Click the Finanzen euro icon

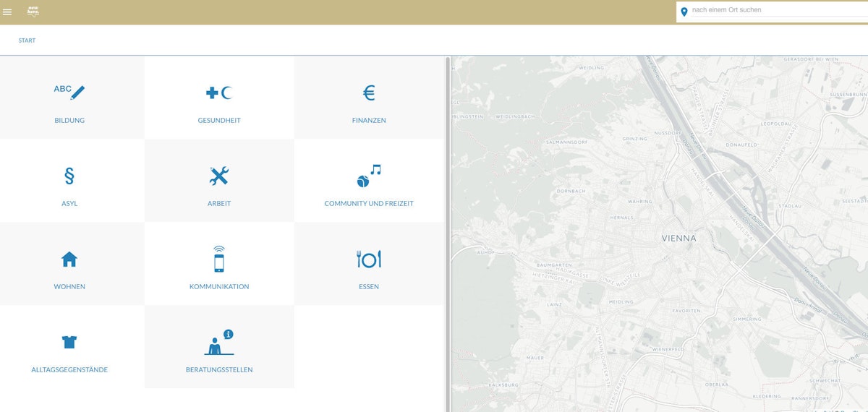(x=369, y=93)
